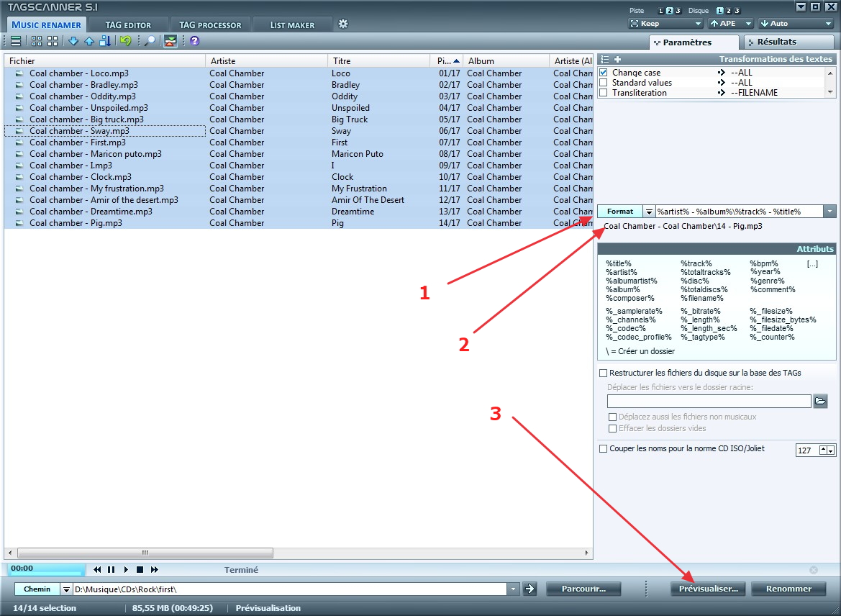This screenshot has width=841, height=616.
Task: Click the ISO/Joliet length spinner arrows
Action: click(827, 450)
